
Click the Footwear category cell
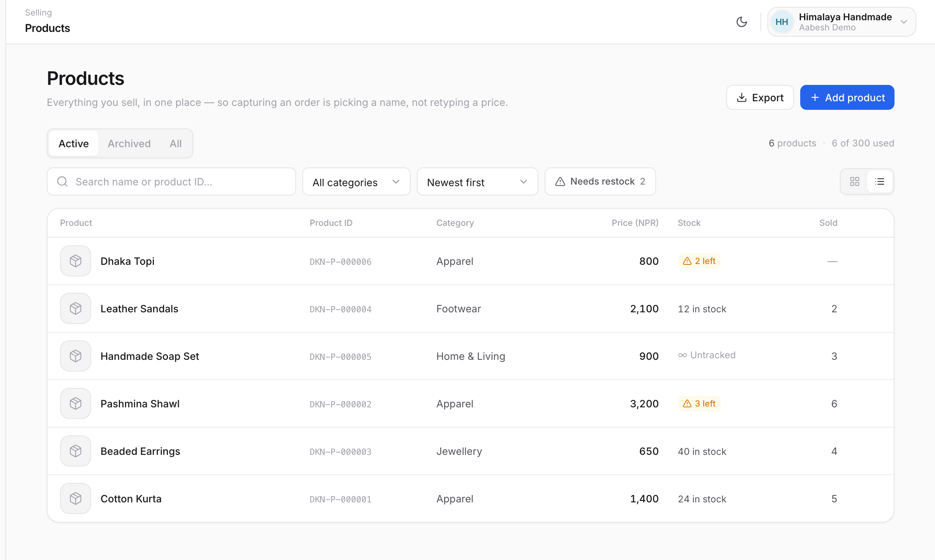coord(459,308)
